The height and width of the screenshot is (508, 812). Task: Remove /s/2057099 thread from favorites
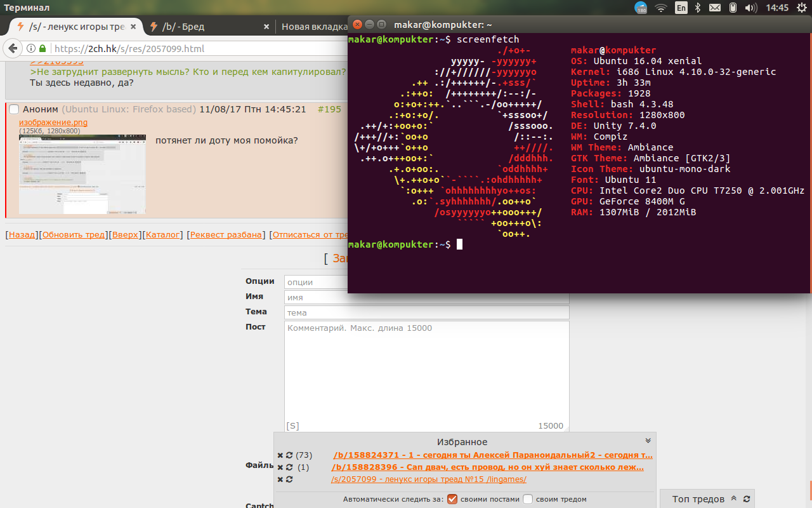click(x=280, y=479)
